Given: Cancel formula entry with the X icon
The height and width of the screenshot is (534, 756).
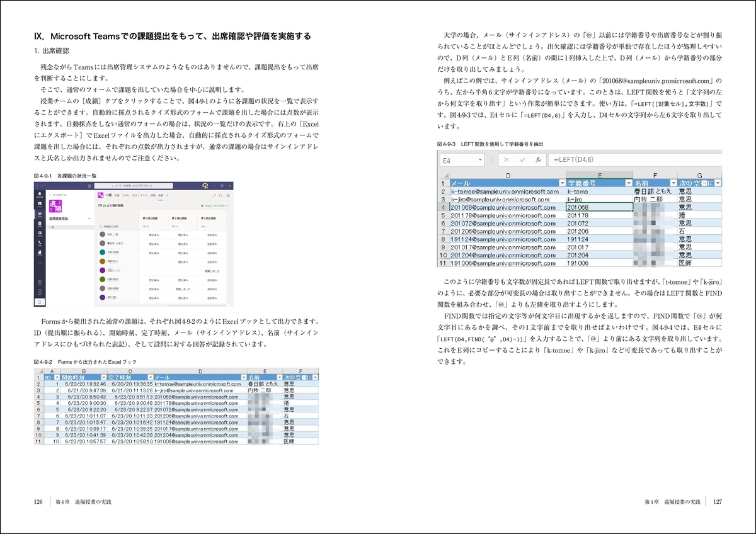Looking at the screenshot, I should click(x=507, y=159).
